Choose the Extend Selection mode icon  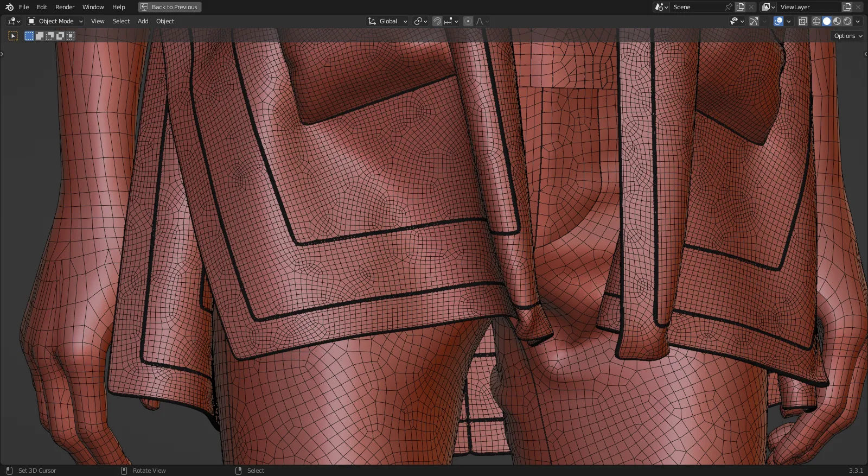click(x=40, y=36)
